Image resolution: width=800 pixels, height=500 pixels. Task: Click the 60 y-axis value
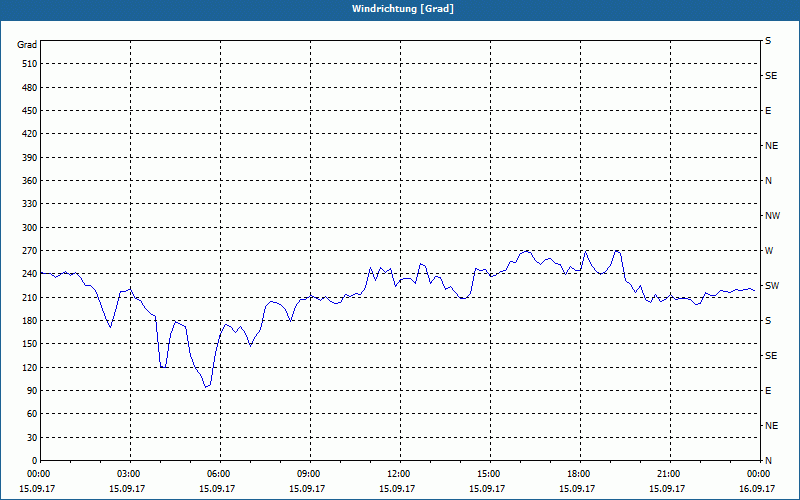pyautogui.click(x=32, y=414)
